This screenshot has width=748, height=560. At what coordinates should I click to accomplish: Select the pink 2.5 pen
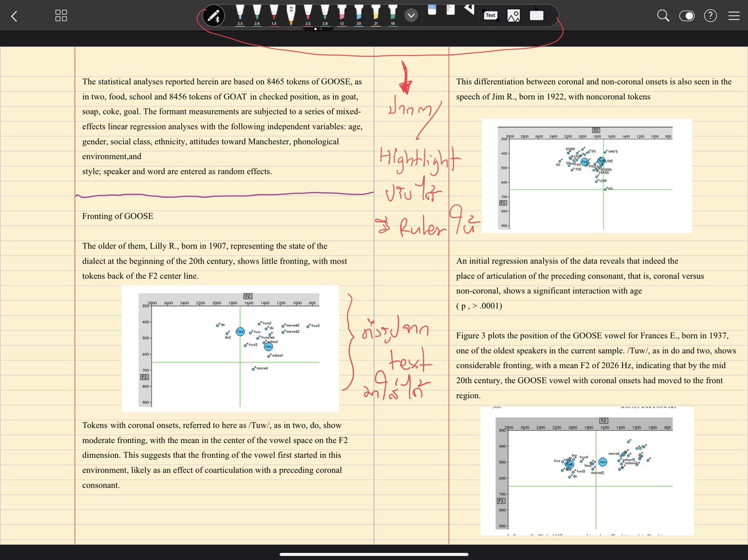click(x=308, y=16)
